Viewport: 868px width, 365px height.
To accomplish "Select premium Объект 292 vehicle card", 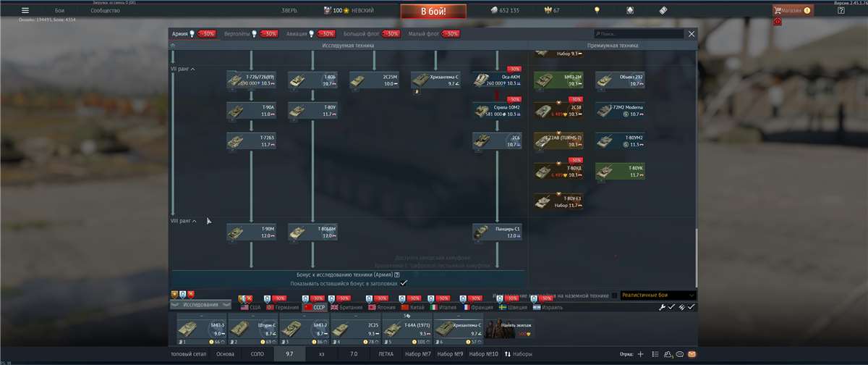I will [620, 80].
